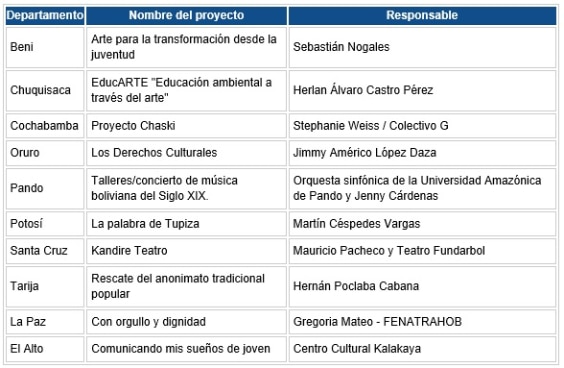
Task: Select Con orgullo y dignidad cell
Action: click(x=186, y=322)
